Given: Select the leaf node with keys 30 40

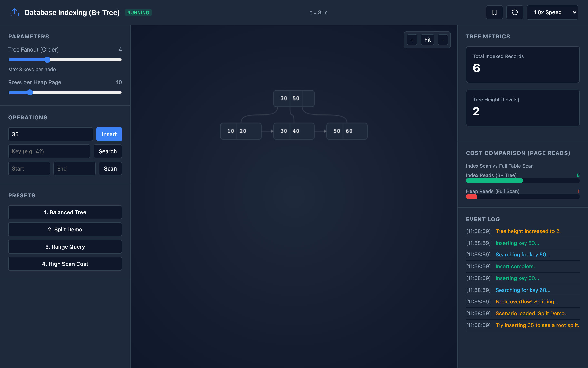Looking at the screenshot, I should [x=294, y=131].
